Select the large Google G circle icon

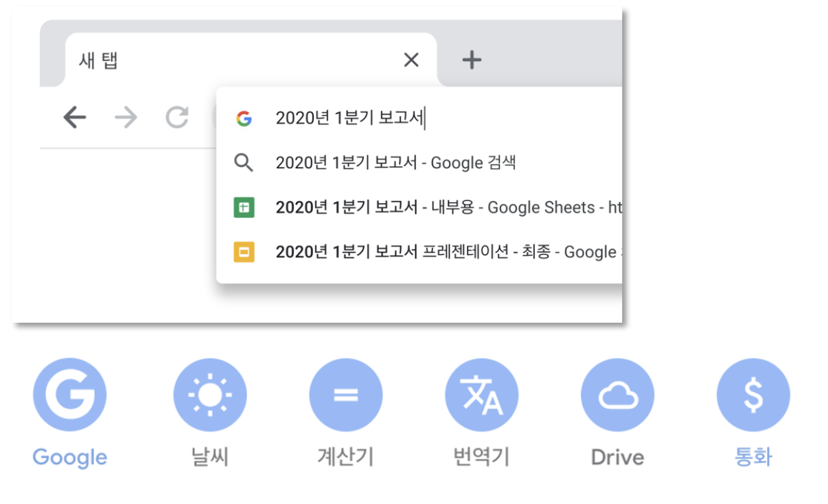click(x=69, y=395)
